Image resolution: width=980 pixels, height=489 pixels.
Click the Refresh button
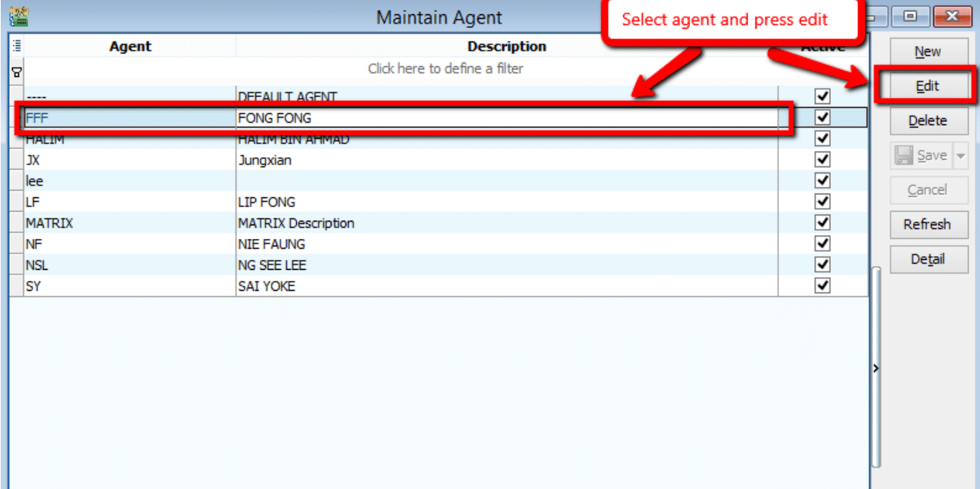coord(928,225)
